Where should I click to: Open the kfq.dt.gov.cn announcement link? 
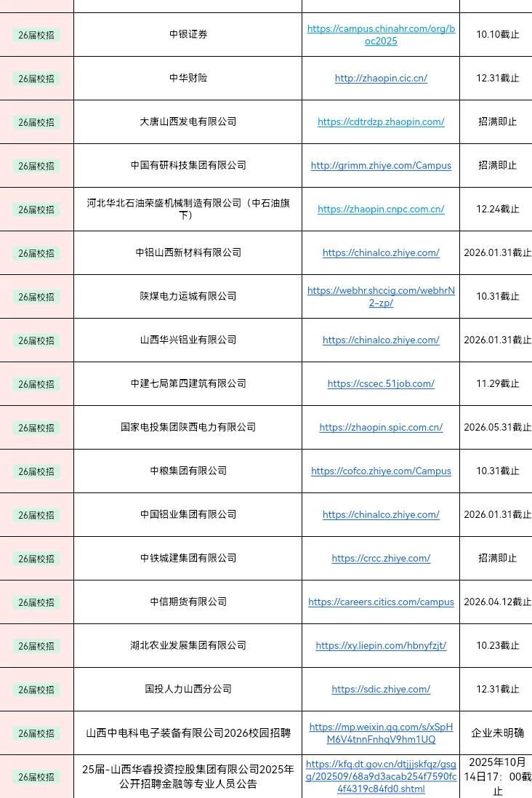tap(381, 777)
